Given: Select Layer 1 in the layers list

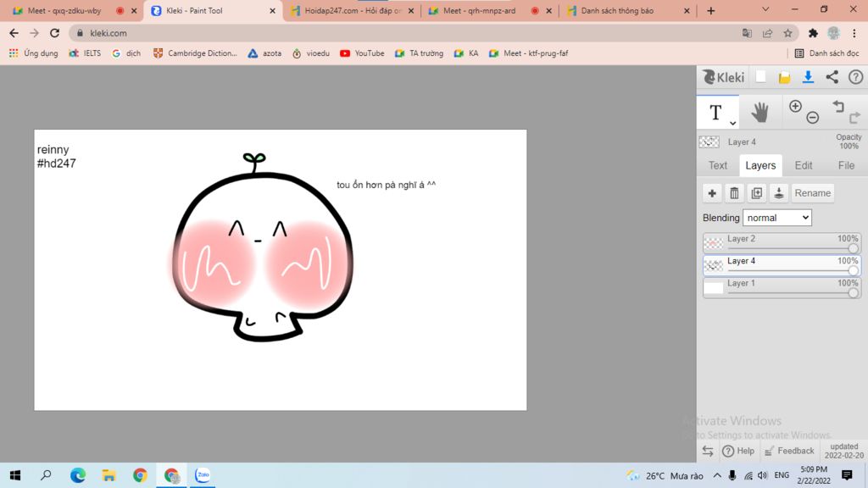Looking at the screenshot, I should tap(781, 287).
